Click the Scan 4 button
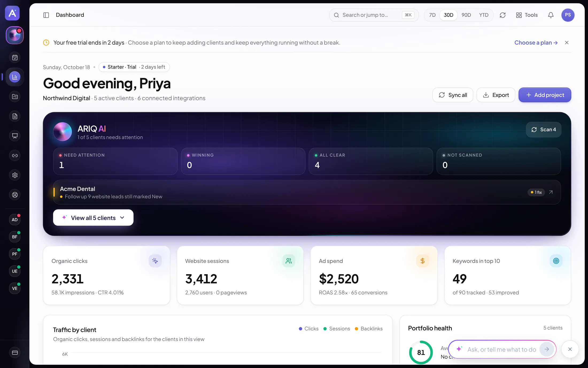The image size is (588, 368). pyautogui.click(x=543, y=130)
